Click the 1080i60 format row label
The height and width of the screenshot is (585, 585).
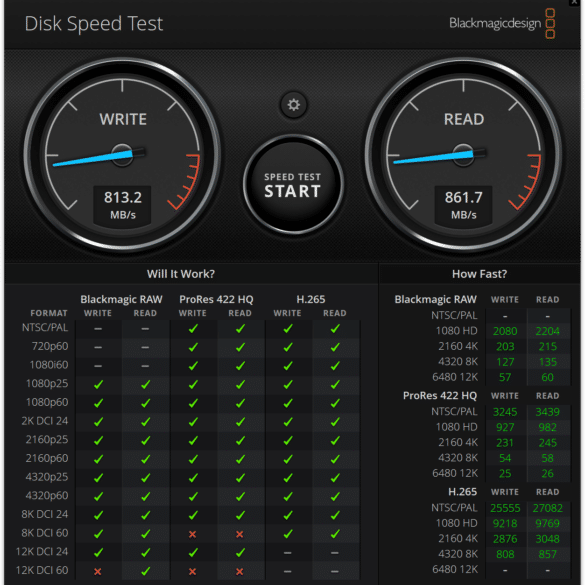click(49, 365)
